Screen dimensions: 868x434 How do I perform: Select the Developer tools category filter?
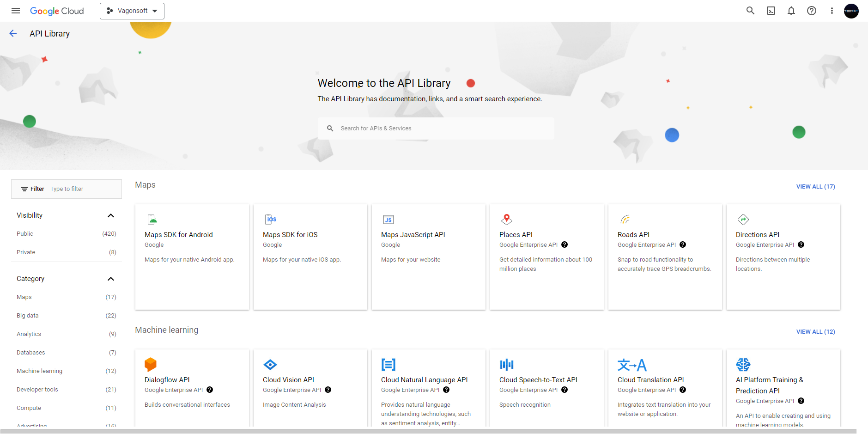pos(67,390)
